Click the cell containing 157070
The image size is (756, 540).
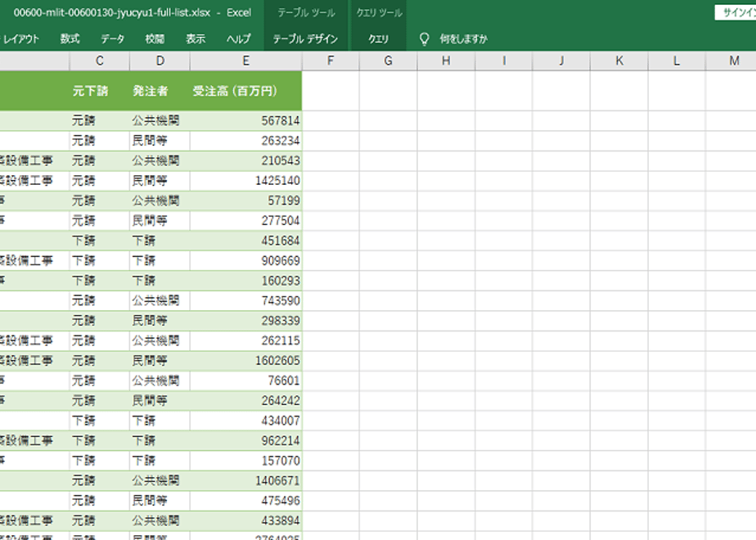tap(246, 461)
